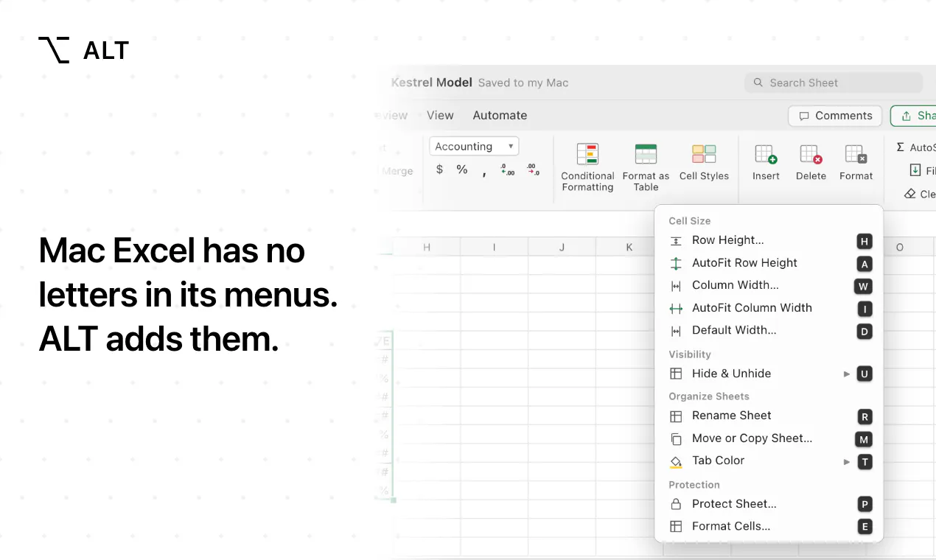Open Format Cells… menu item

[x=769, y=526]
